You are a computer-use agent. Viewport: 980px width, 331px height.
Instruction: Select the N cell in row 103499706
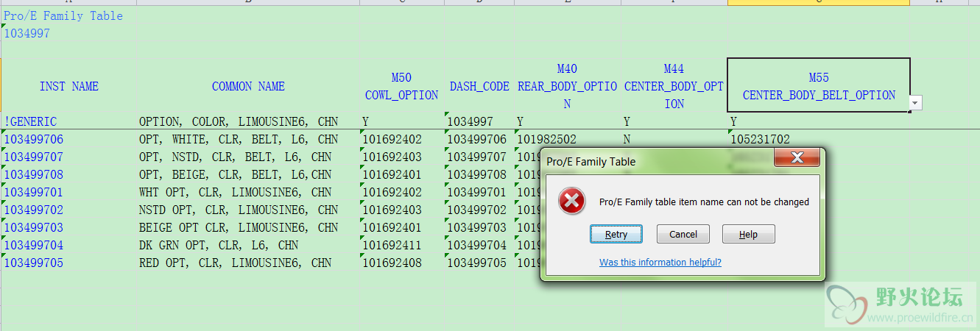[x=674, y=139]
